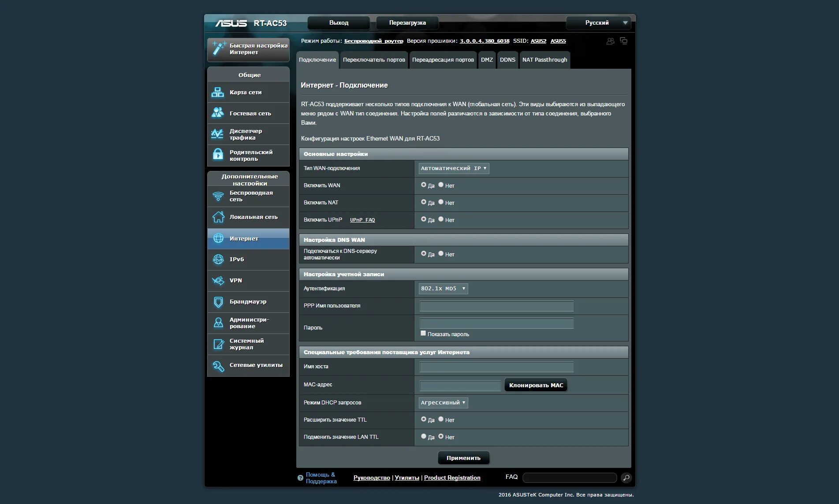
Task: Open the Product Registration link
Action: tap(452, 478)
